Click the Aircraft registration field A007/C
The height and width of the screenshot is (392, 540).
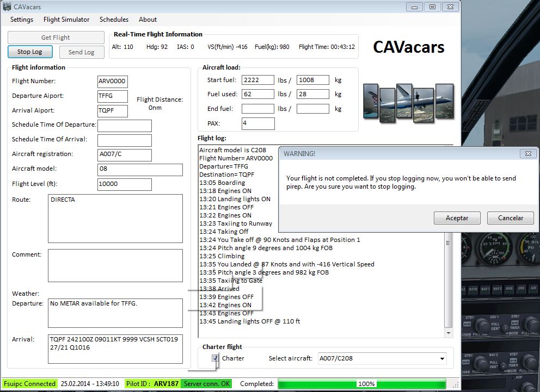pos(125,155)
